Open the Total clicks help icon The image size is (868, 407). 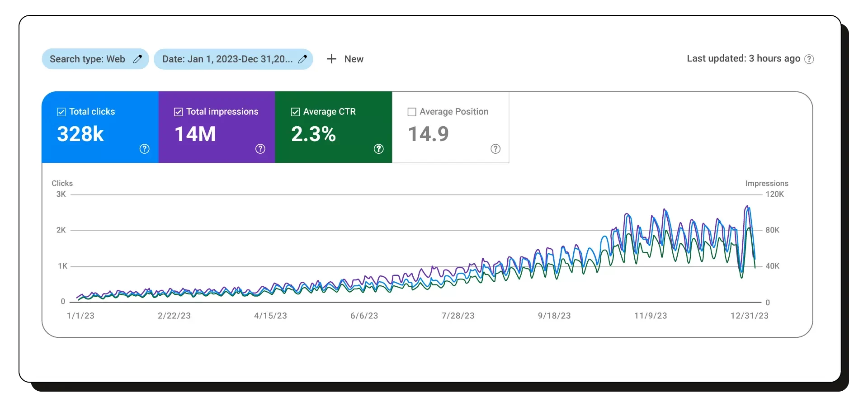click(x=144, y=149)
